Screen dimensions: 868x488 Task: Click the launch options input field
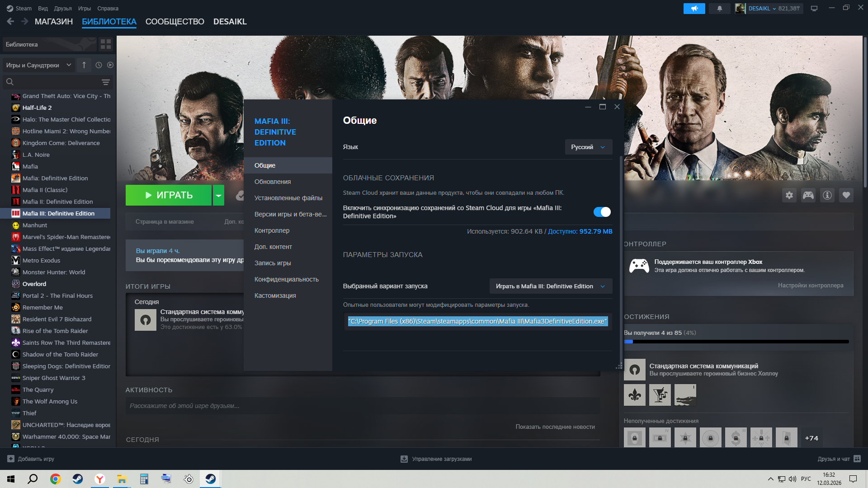pos(477,321)
